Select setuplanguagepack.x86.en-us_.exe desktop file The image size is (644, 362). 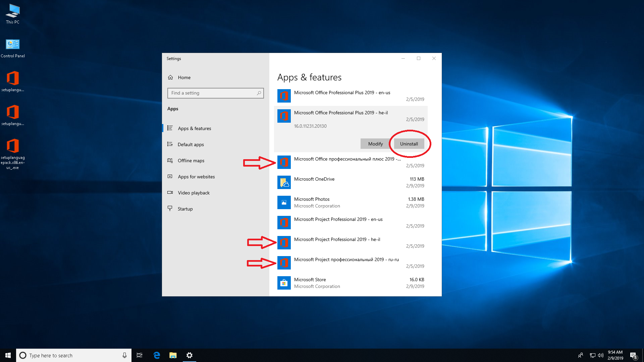tap(13, 154)
